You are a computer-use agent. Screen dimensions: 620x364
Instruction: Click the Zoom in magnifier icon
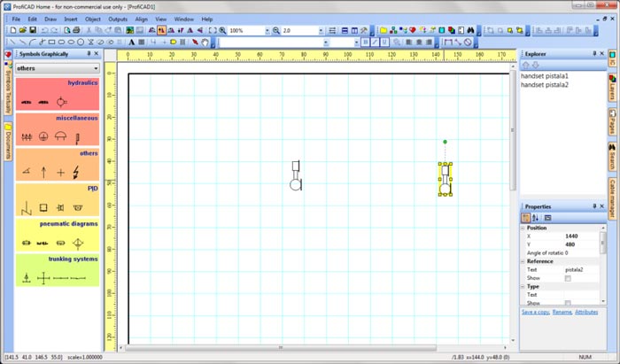tap(222, 30)
